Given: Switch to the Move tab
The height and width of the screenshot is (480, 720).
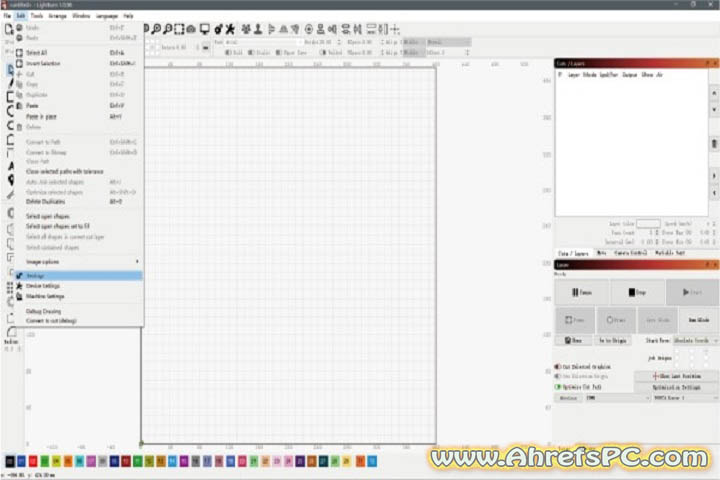Looking at the screenshot, I should [x=601, y=253].
